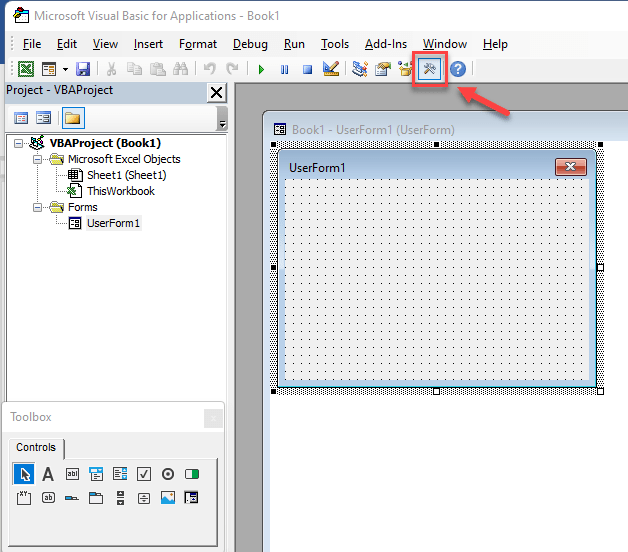Collapse the Forms folder node
Screen dimensions: 628x552
pos(37,208)
